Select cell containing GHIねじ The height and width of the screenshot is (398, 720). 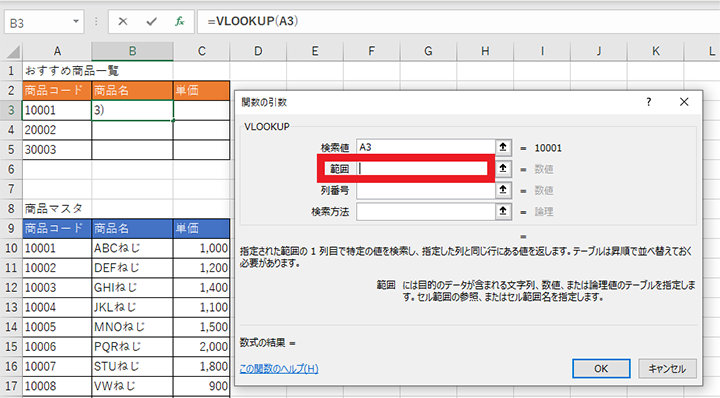132,287
